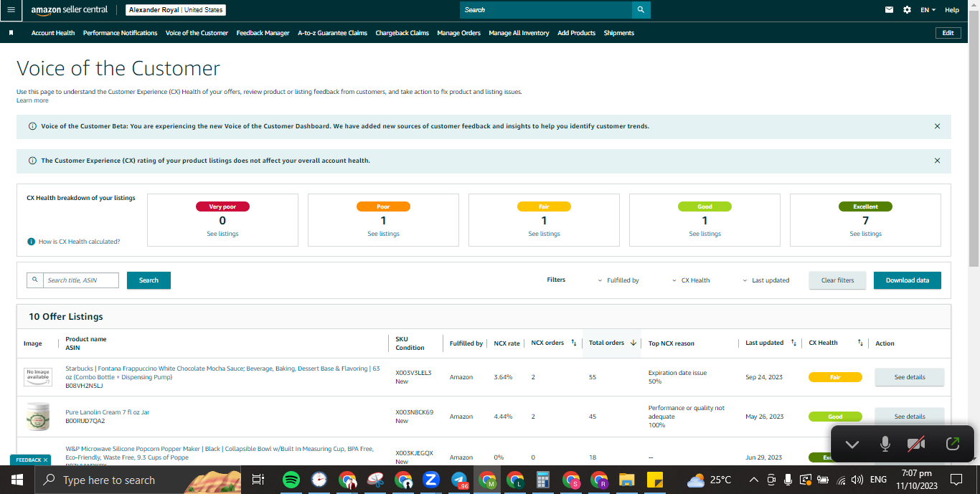Open the Windows notification center icon
The width and height of the screenshot is (980, 494).
point(956,480)
